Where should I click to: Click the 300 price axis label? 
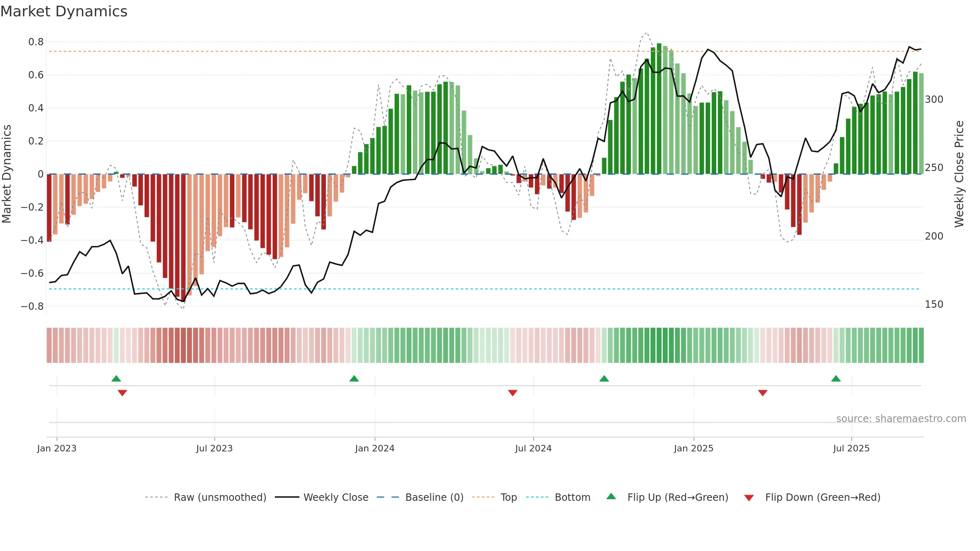[934, 100]
